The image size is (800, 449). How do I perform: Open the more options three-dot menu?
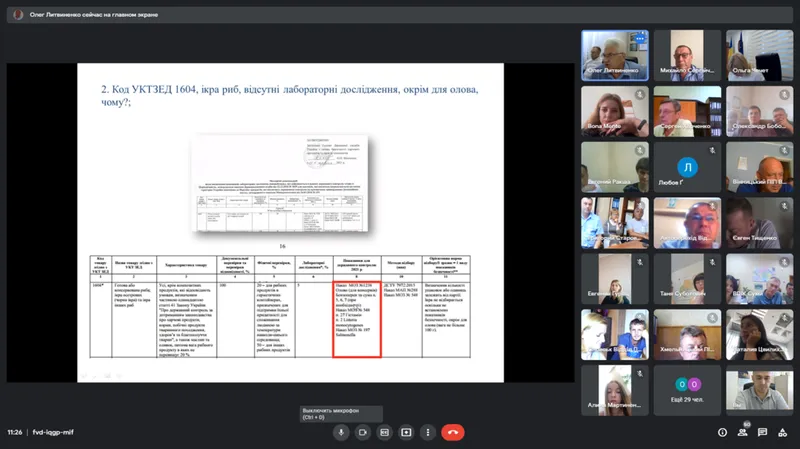coord(429,432)
